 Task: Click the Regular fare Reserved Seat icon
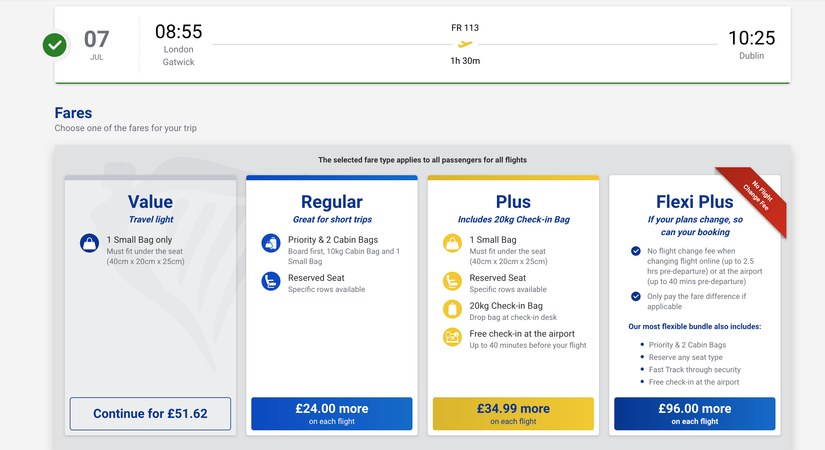tap(270, 281)
